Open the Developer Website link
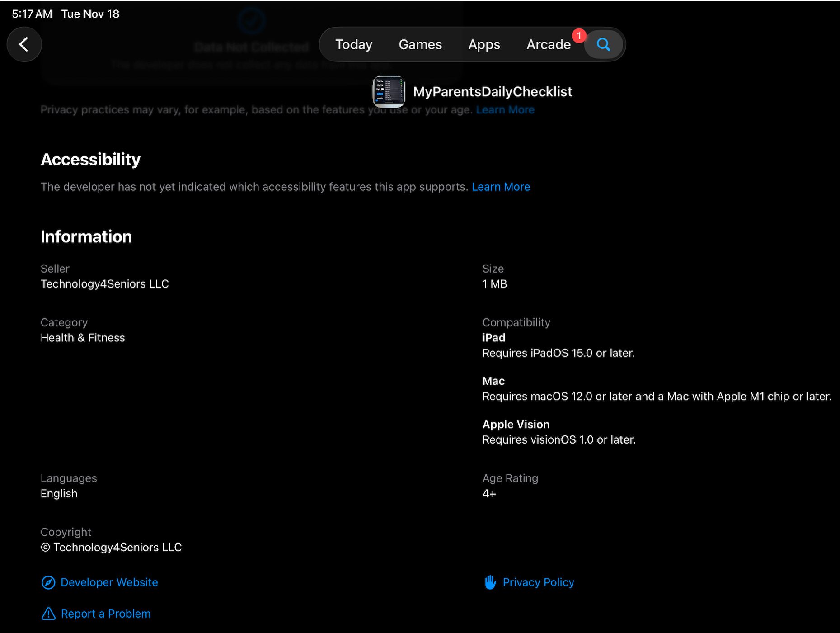This screenshot has height=633, width=840. click(109, 582)
